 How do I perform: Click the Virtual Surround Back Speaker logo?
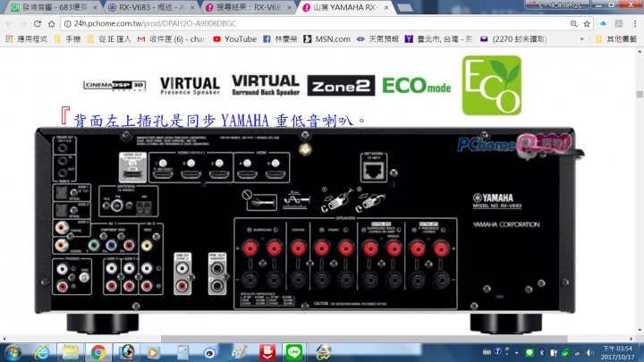(266, 85)
